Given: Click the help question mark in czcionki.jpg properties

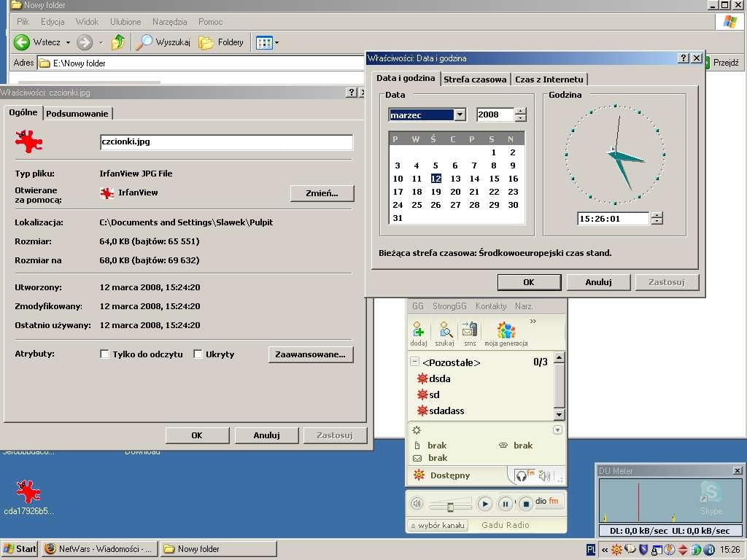Looking at the screenshot, I should [x=351, y=93].
